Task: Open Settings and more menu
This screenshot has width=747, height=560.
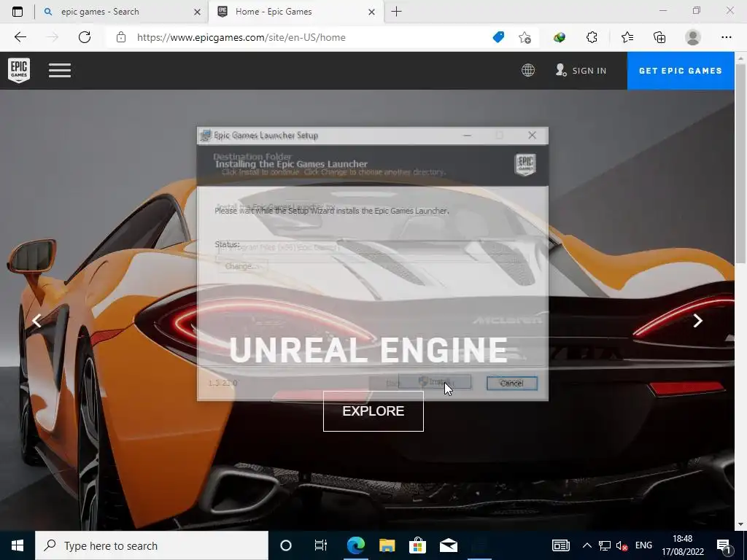Action: tap(726, 37)
